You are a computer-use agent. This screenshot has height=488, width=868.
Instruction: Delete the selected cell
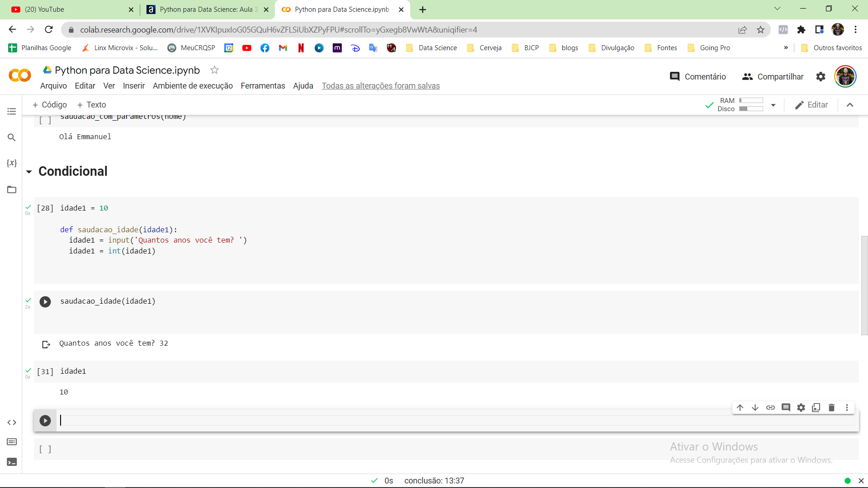click(x=831, y=408)
